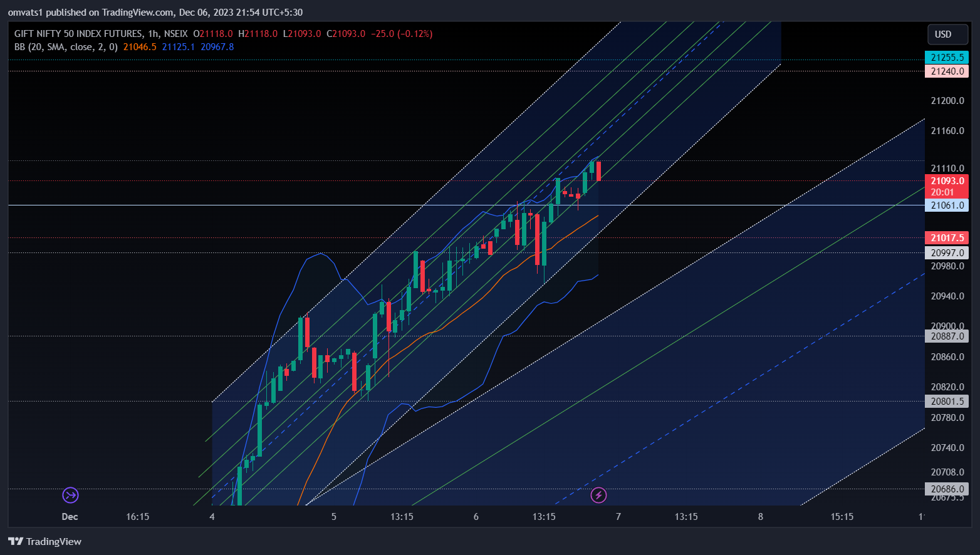Click the TradingView logo at bottom left
The image size is (980, 555).
[x=45, y=542]
